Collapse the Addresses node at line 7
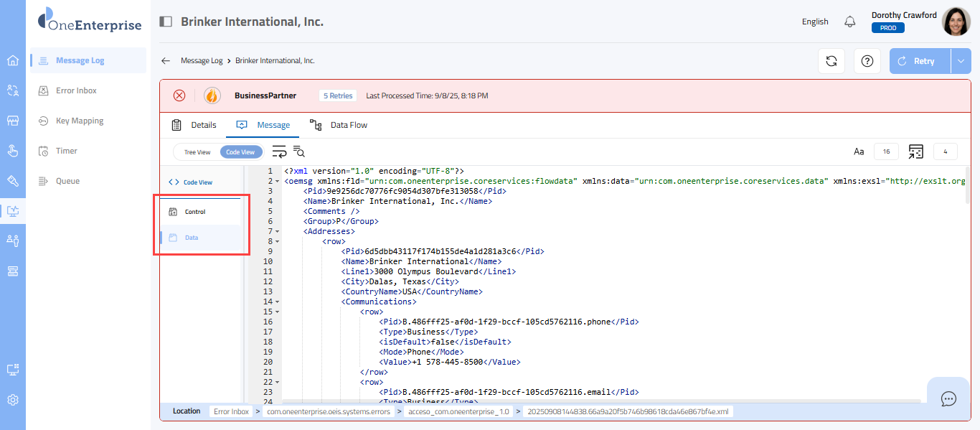980x430 pixels. (x=278, y=232)
